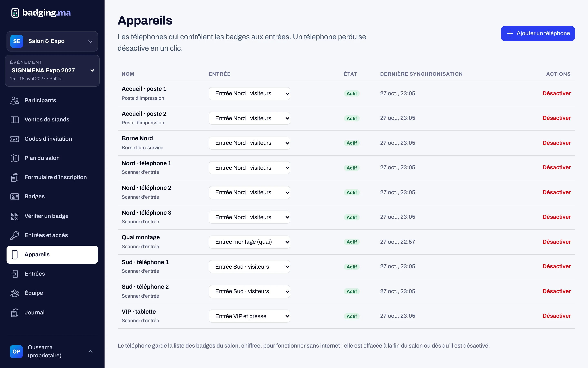Expand the Oussama user menu chevron

[91, 351]
